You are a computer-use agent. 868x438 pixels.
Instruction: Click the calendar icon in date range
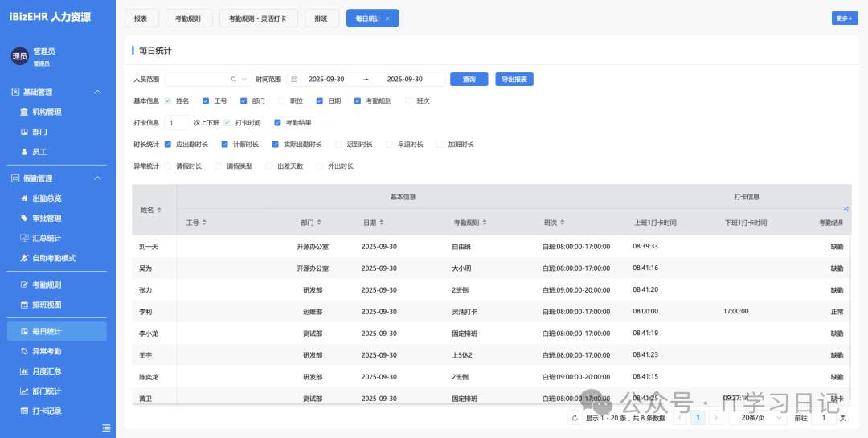[294, 80]
